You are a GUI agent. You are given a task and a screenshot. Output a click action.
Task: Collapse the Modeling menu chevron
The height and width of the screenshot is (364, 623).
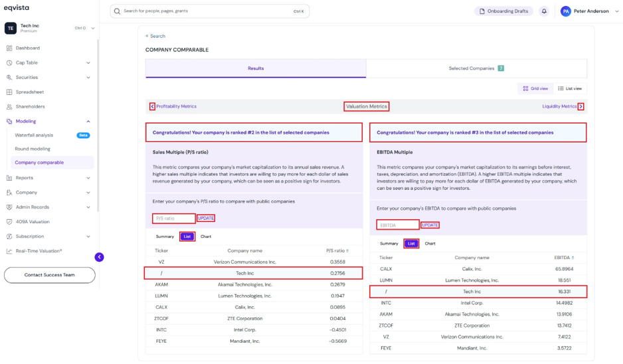tap(88, 121)
